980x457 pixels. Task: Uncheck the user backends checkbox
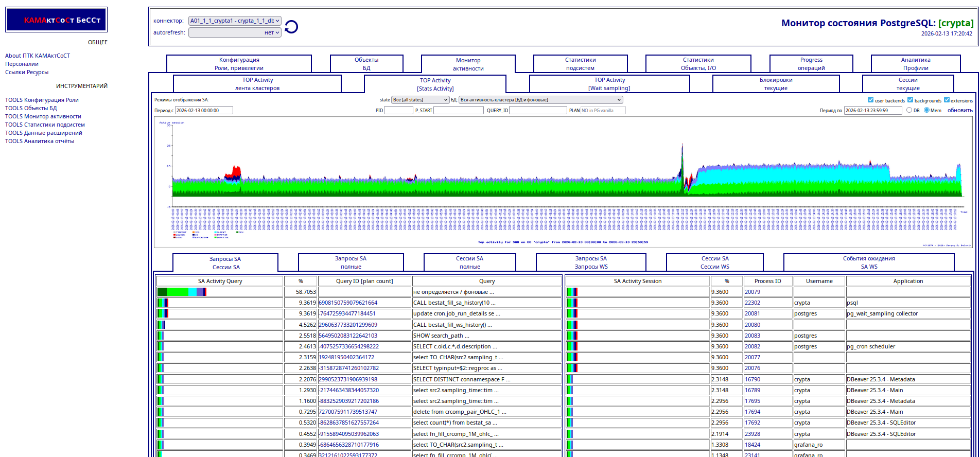pos(870,100)
